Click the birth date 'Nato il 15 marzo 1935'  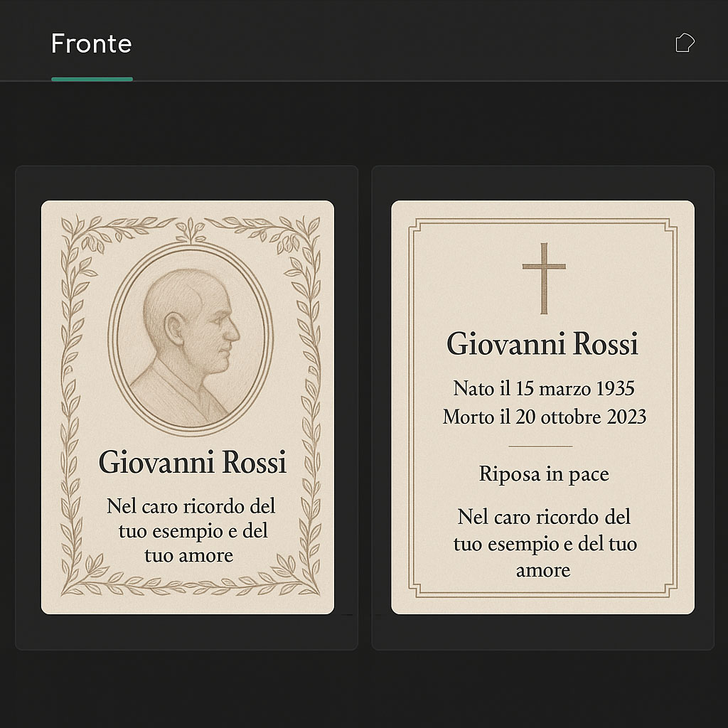pyautogui.click(x=545, y=389)
